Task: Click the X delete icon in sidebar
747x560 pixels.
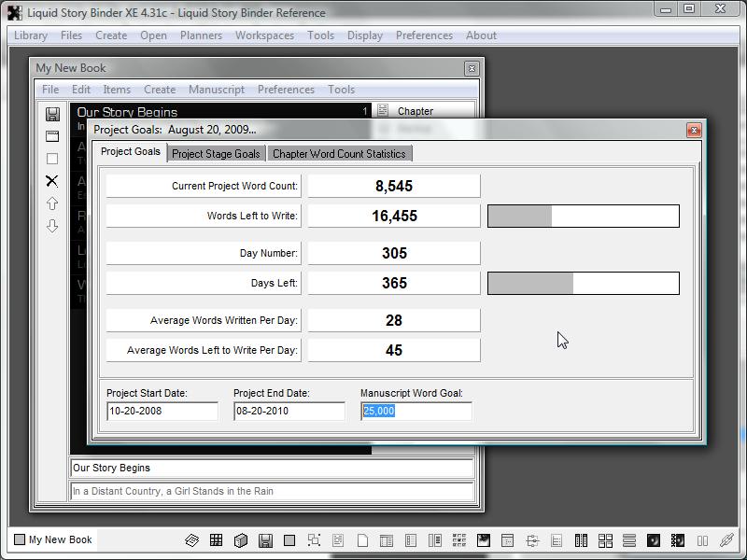Action: [52, 181]
